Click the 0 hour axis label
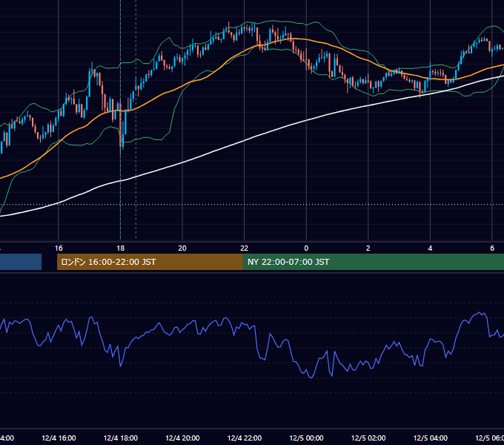Viewport: 504px width, 445px height. 306,248
